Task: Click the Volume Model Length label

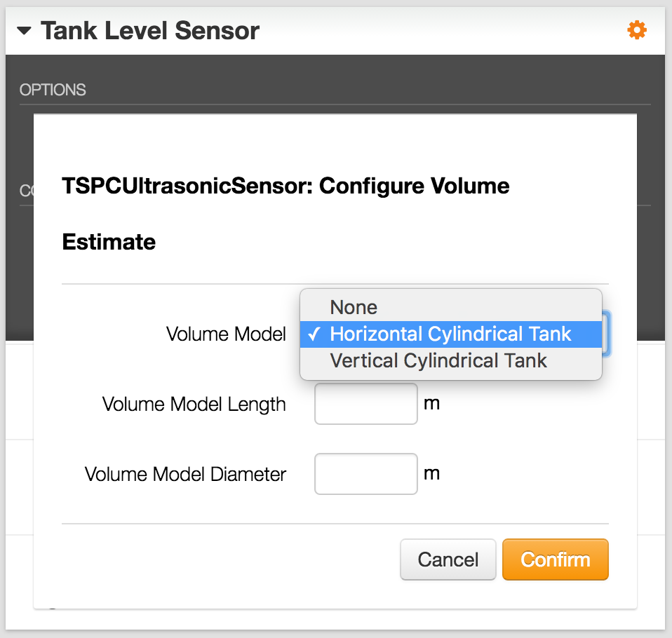Action: pos(194,405)
